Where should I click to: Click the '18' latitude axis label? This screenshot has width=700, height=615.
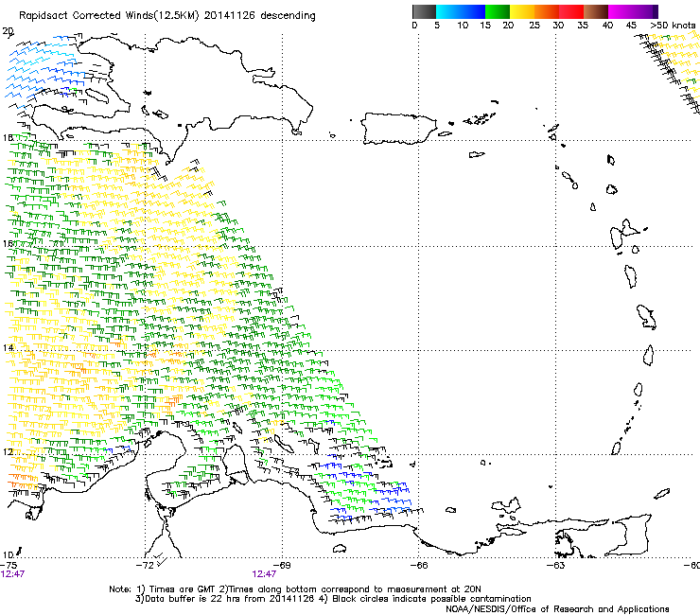tap(8, 137)
